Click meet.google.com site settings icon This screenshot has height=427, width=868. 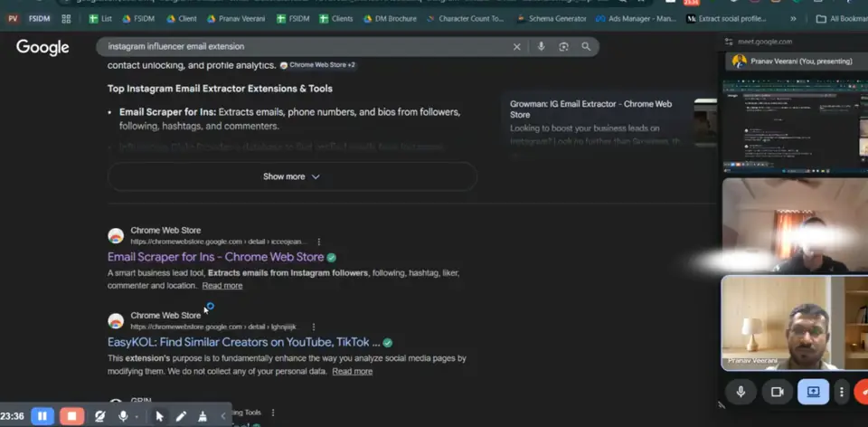(x=728, y=42)
